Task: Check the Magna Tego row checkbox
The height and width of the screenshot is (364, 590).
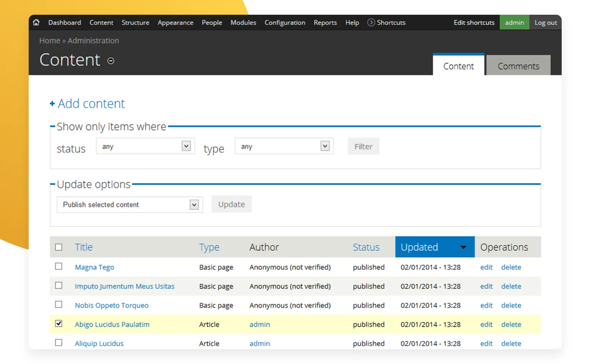Action: coord(59,266)
